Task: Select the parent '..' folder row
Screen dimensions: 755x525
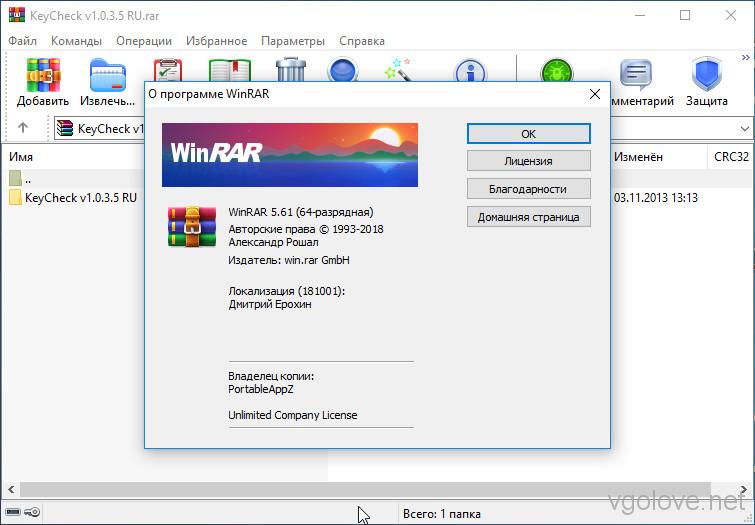Action: pyautogui.click(x=72, y=179)
